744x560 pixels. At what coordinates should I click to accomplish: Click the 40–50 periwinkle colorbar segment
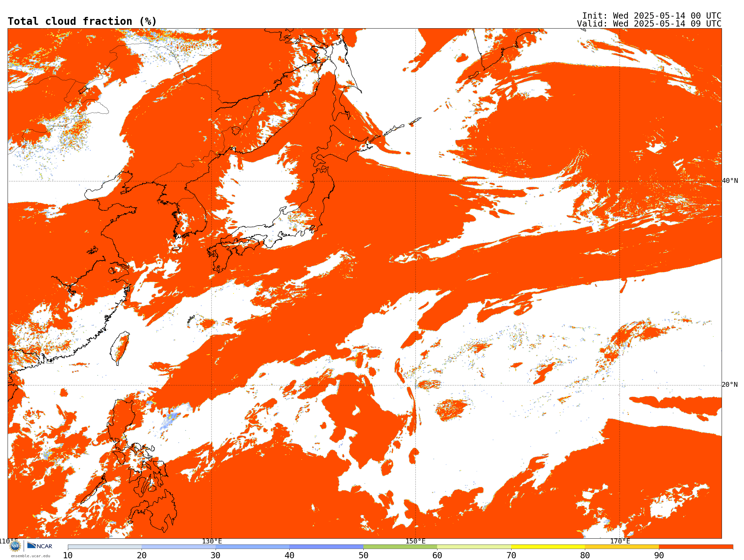(x=326, y=547)
